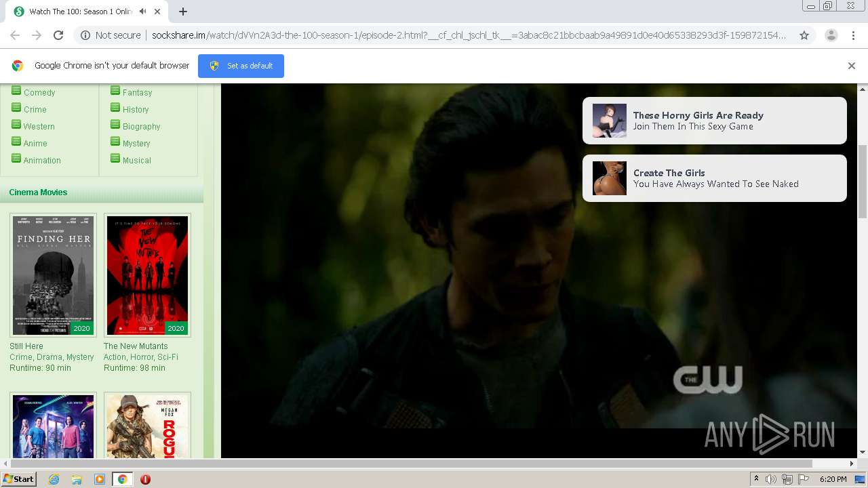The image size is (868, 488).
Task: Open the Crime genre link
Action: point(35,110)
